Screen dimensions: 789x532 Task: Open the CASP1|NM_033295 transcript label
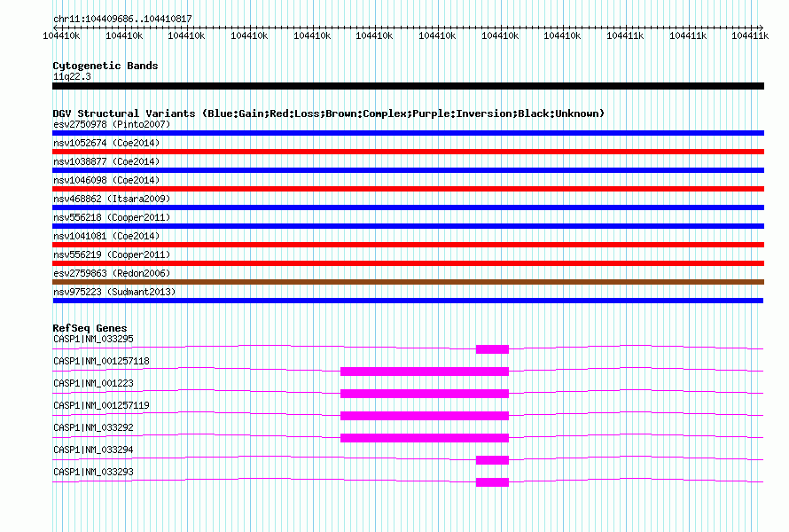(93, 340)
